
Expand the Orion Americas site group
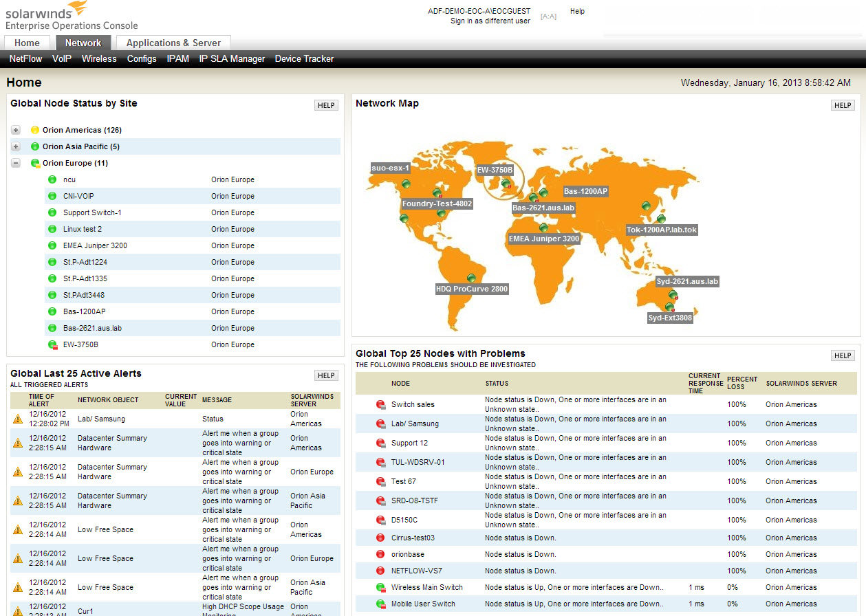pos(16,130)
